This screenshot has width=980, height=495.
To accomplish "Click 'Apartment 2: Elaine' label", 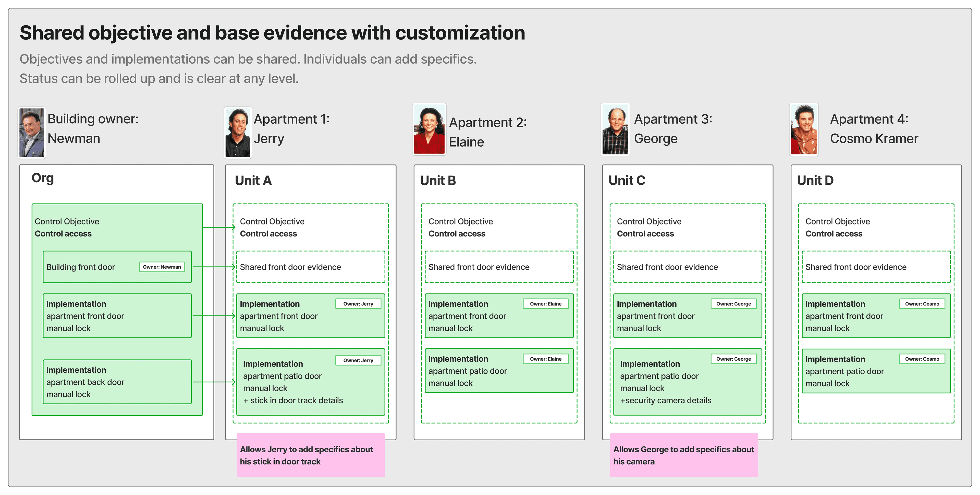I will point(488,132).
